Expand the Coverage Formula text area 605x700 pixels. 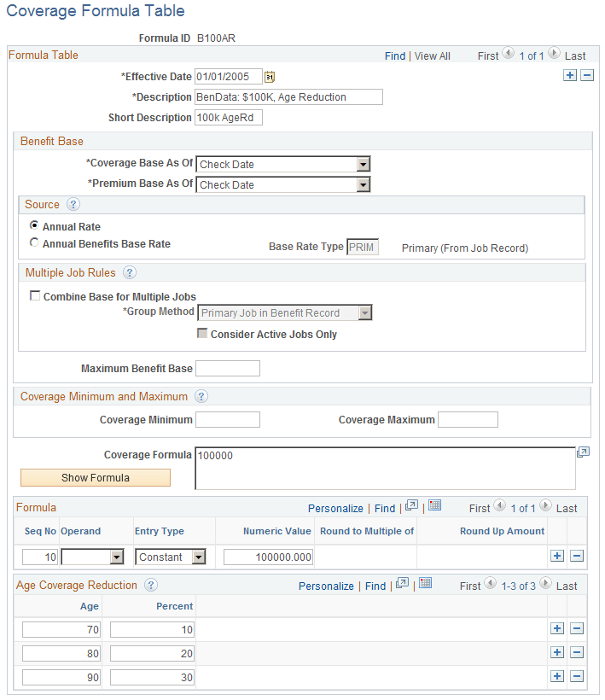584,452
